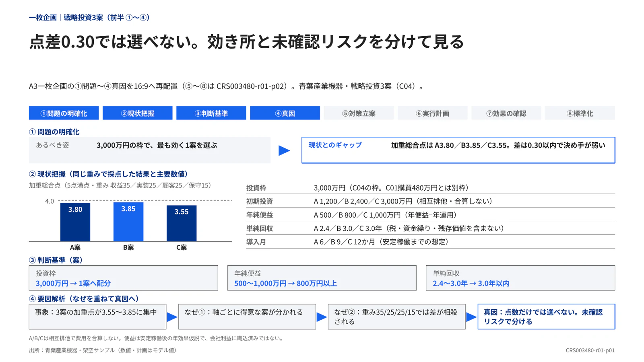
Task: Click the A案 bar labeled 3.80
Action: click(75, 222)
